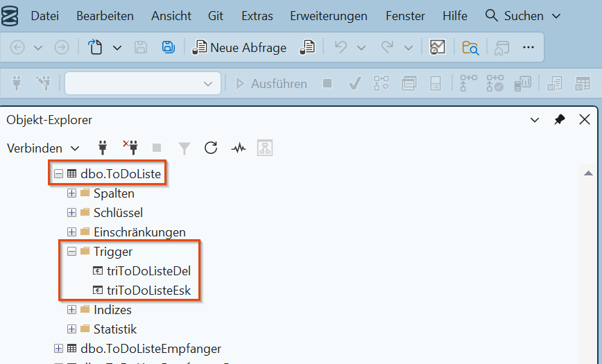This screenshot has width=602, height=364.
Task: Expand the Schlüssel folder
Action: (71, 212)
